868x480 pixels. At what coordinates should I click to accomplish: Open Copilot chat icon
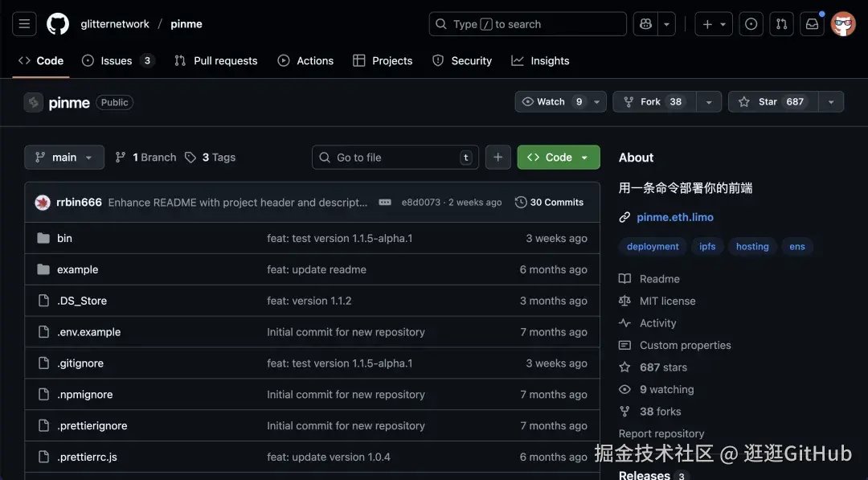645,24
